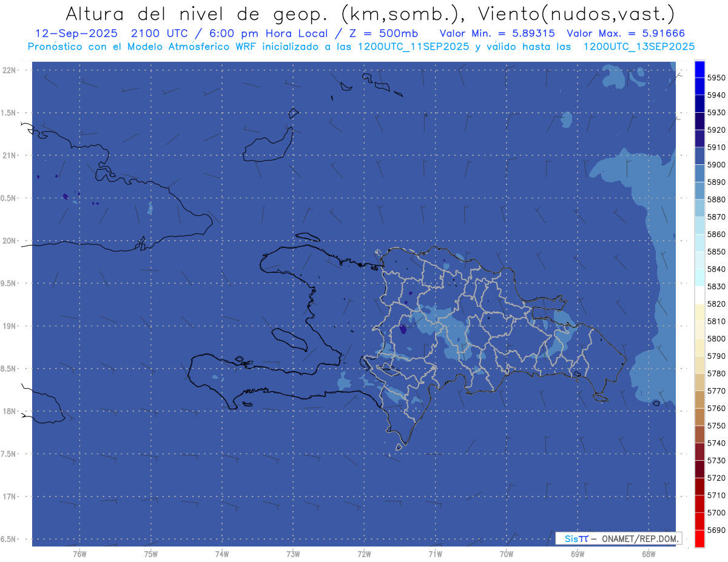The height and width of the screenshot is (562, 728).
Task: Click the initialization time '1200UTC_11SEP2025'
Action: [x=413, y=46]
